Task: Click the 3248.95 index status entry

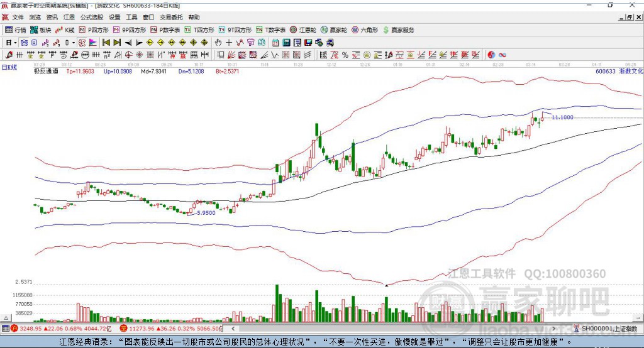Action: pos(61,329)
